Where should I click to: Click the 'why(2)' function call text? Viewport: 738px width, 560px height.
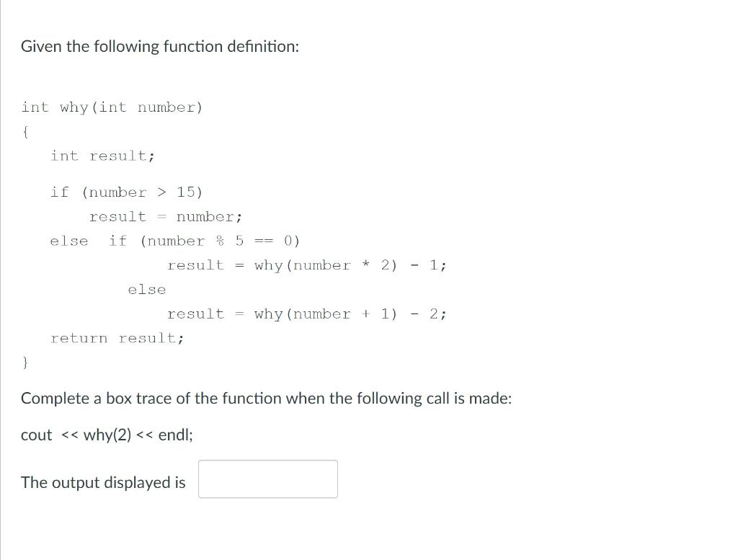[108, 435]
